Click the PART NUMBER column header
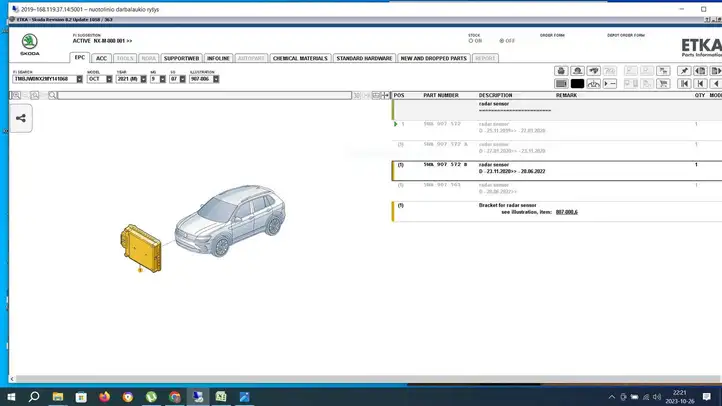The width and height of the screenshot is (722, 406). point(441,95)
